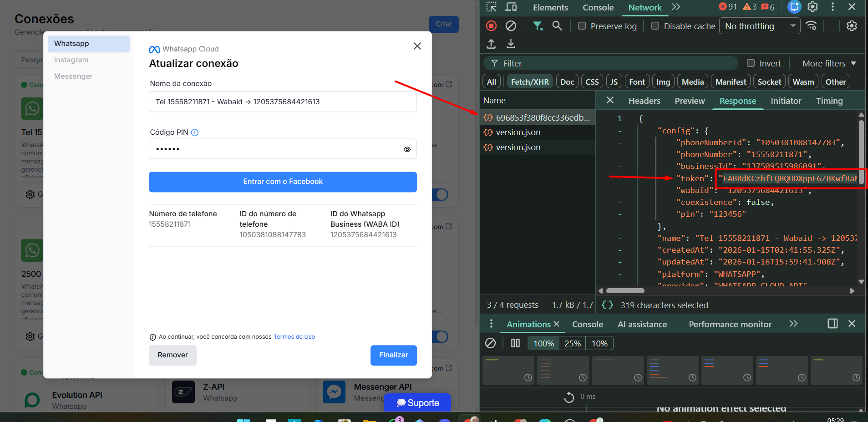Switch to the Console panel
This screenshot has width=868, height=422.
598,7
